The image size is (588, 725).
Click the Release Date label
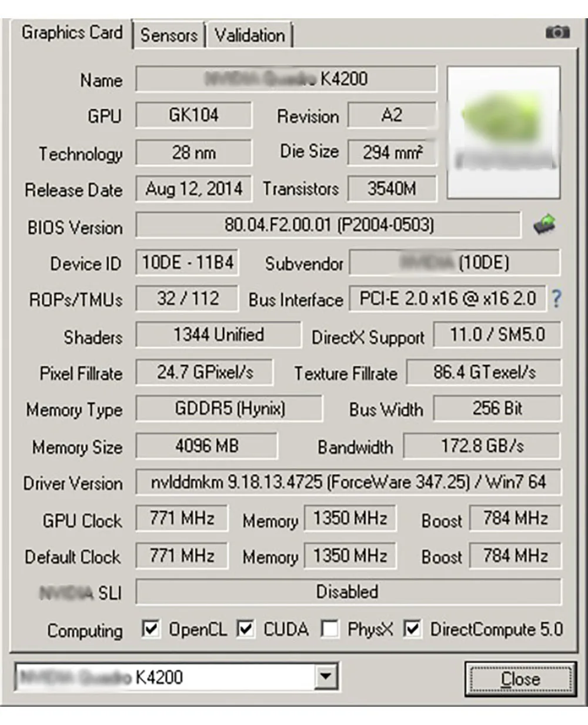(x=73, y=191)
